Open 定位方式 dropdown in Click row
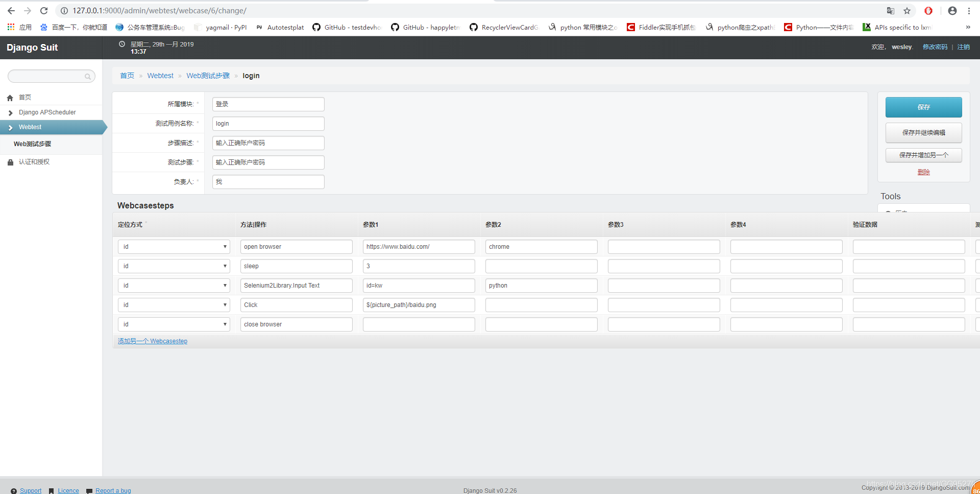The width and height of the screenshot is (980, 494). click(174, 305)
